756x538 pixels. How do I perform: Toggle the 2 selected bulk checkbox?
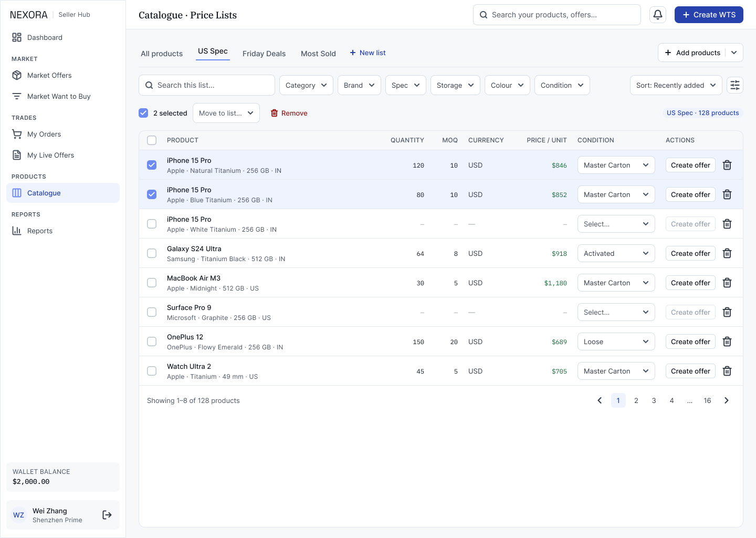[143, 113]
